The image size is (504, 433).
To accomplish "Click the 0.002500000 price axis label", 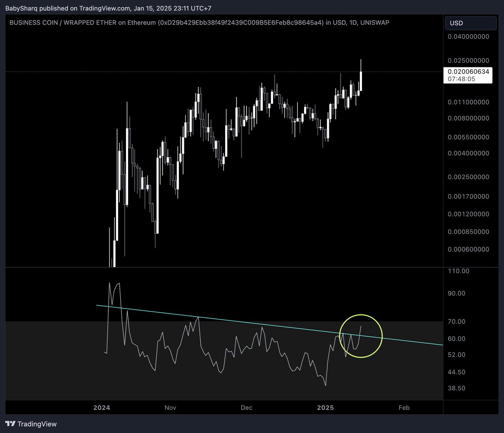I will 468,177.
